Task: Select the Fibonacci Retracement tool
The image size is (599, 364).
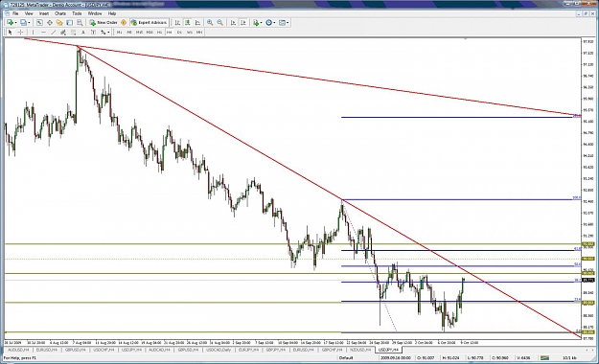Action: (74, 32)
